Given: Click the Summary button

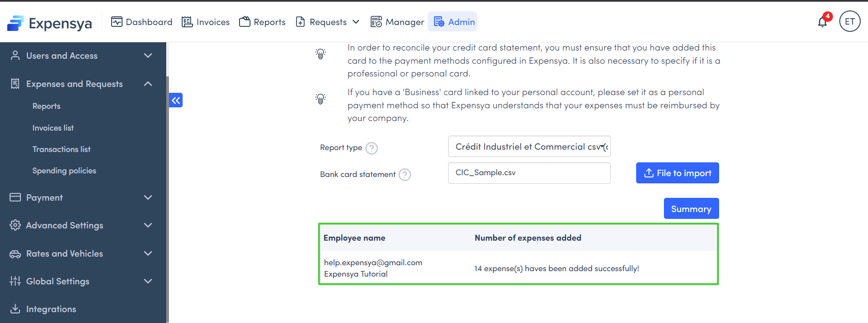Looking at the screenshot, I should click(691, 209).
